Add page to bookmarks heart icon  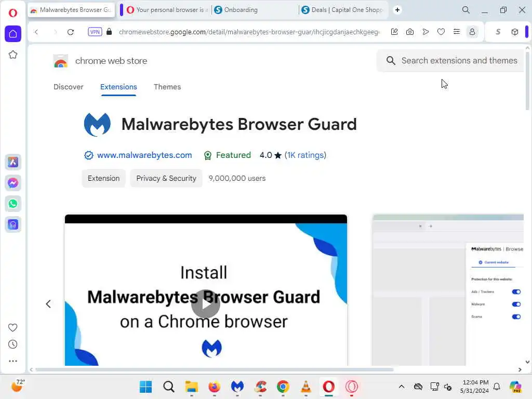point(441,32)
